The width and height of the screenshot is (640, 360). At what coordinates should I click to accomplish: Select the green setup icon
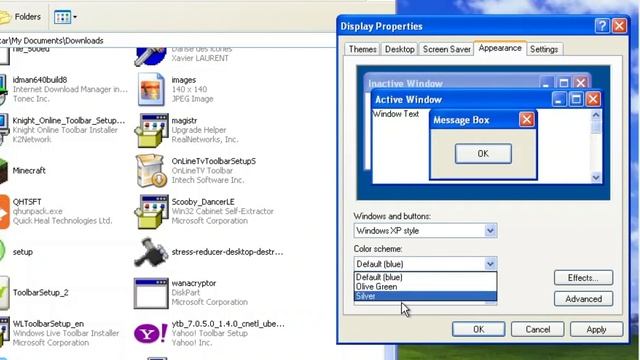tap(3, 252)
